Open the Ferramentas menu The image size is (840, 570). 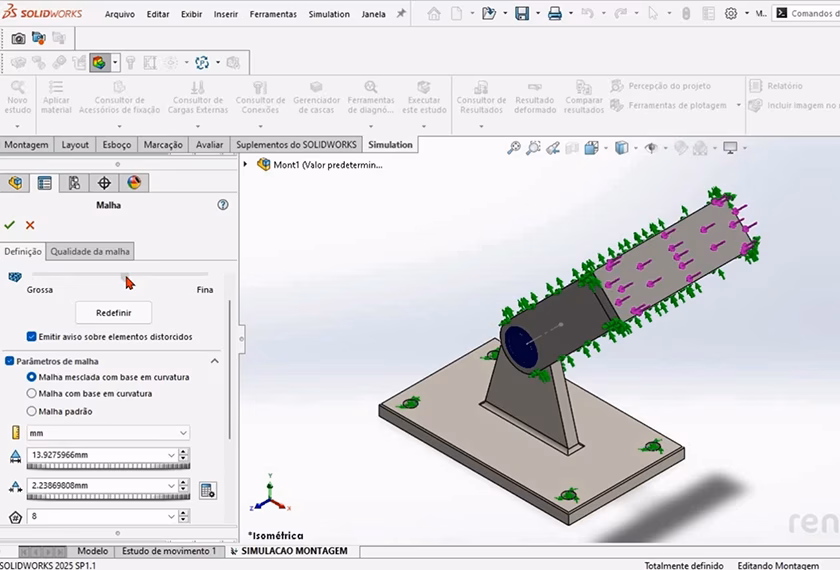coord(273,14)
